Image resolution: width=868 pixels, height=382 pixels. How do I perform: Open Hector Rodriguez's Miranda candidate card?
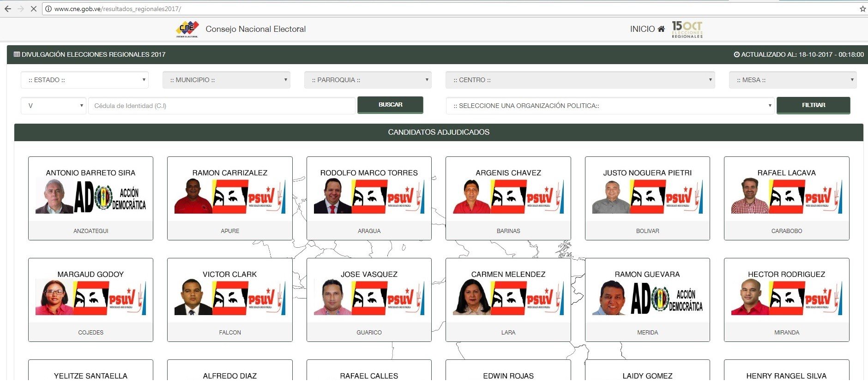tap(786, 300)
